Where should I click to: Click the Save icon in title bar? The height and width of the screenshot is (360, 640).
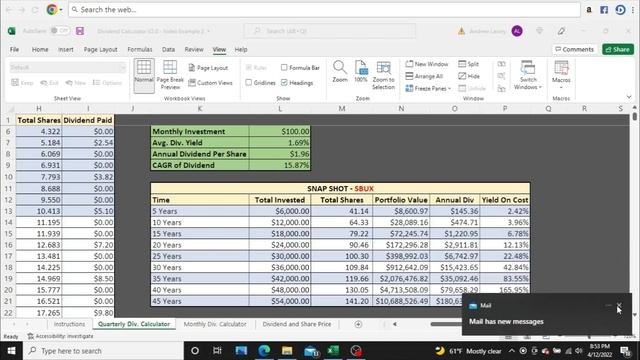(80, 31)
